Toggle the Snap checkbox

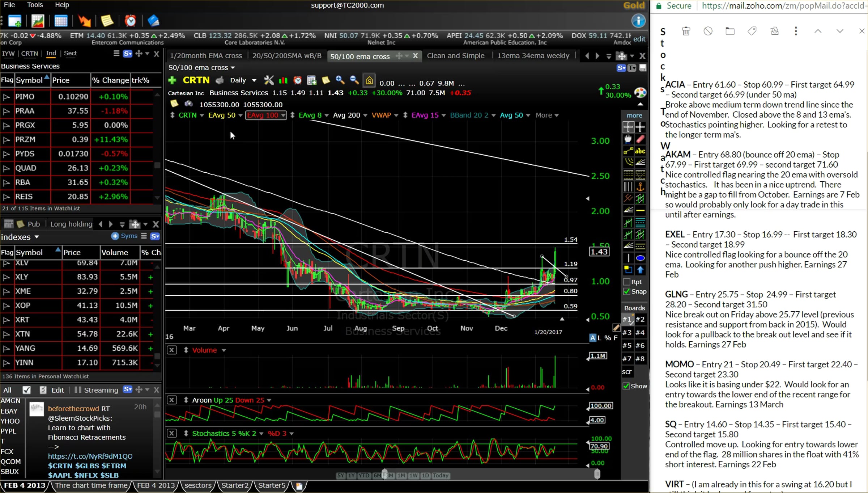pos(627,291)
